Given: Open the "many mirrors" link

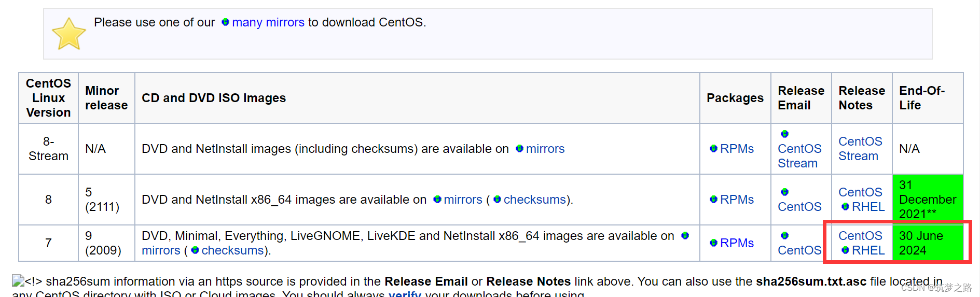Looking at the screenshot, I should pyautogui.click(x=268, y=22).
